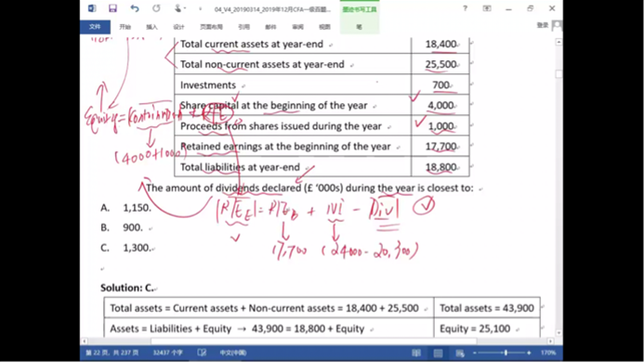
Task: Toggle touch/mouse mode hand icon
Action: 177,8
